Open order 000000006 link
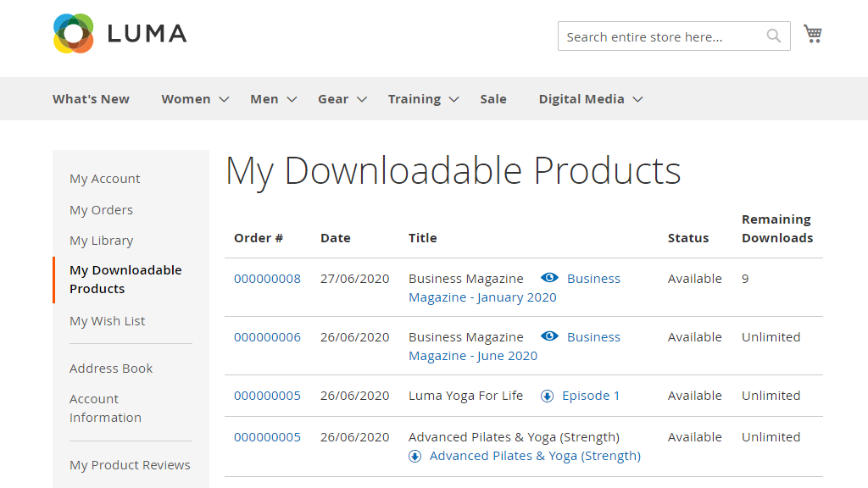 267,337
